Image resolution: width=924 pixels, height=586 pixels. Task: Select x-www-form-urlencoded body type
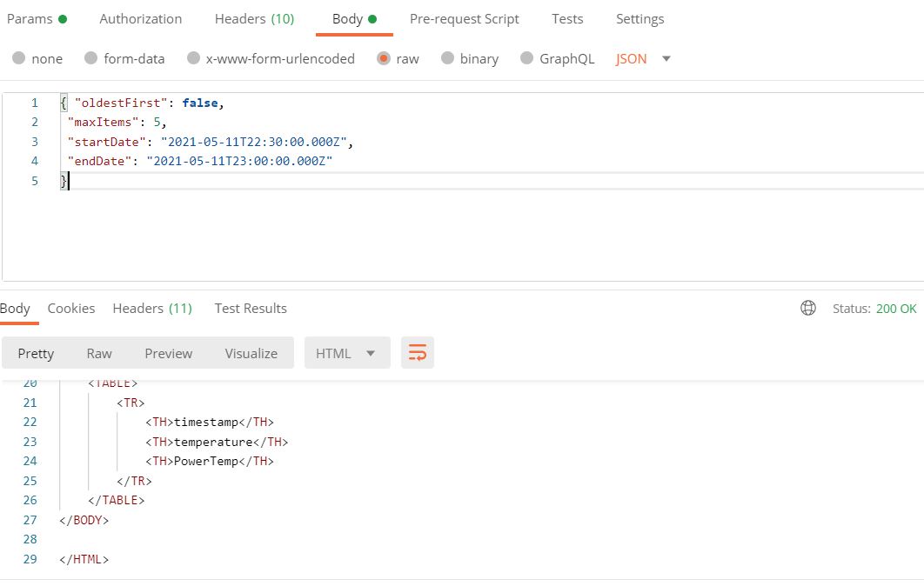(194, 59)
